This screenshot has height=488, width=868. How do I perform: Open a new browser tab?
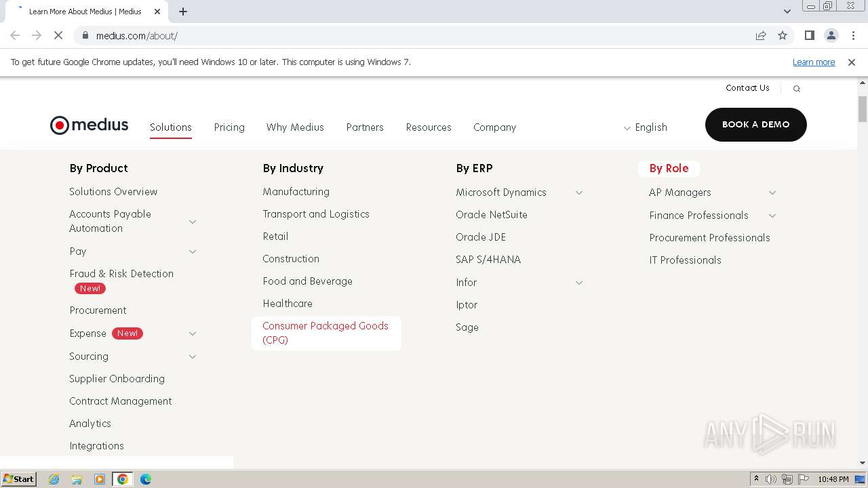click(x=183, y=12)
